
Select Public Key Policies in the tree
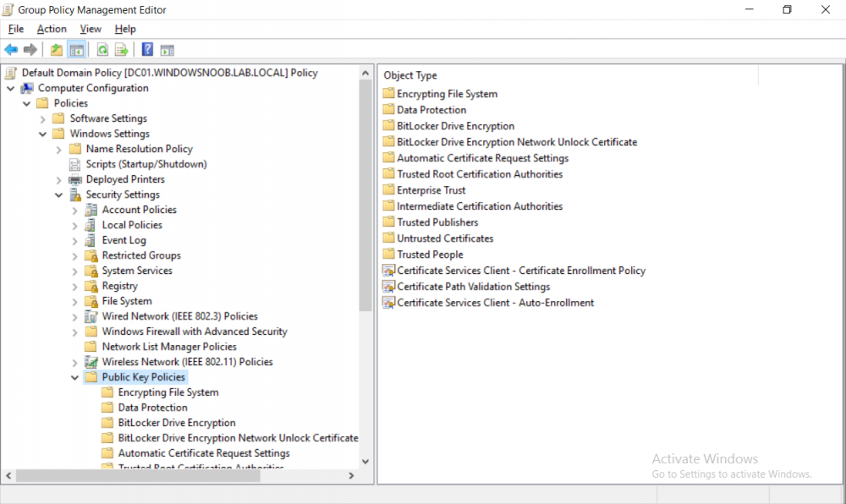(x=144, y=377)
